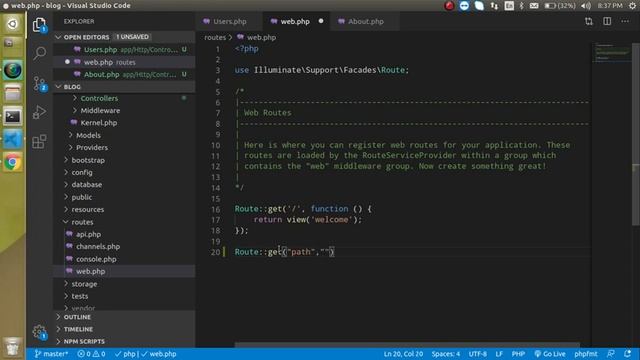
Task: Click Visual Studio Code dock icon
Action: coord(13,140)
